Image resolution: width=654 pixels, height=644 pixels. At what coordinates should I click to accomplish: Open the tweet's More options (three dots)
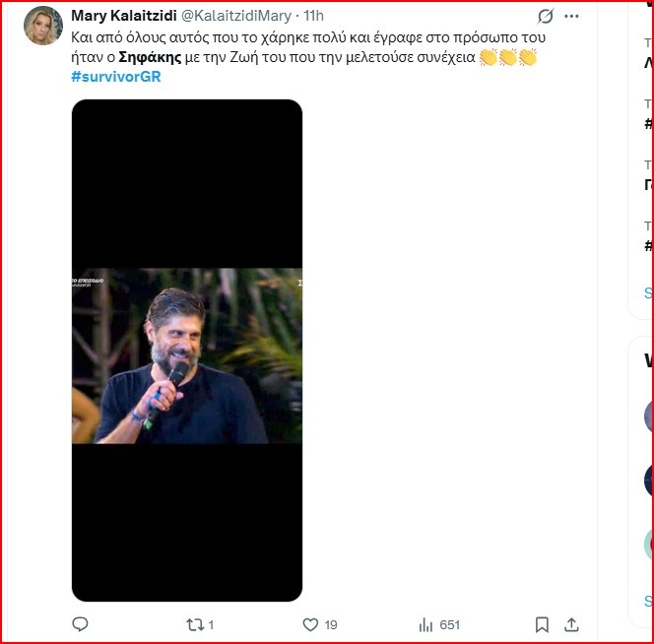572,17
